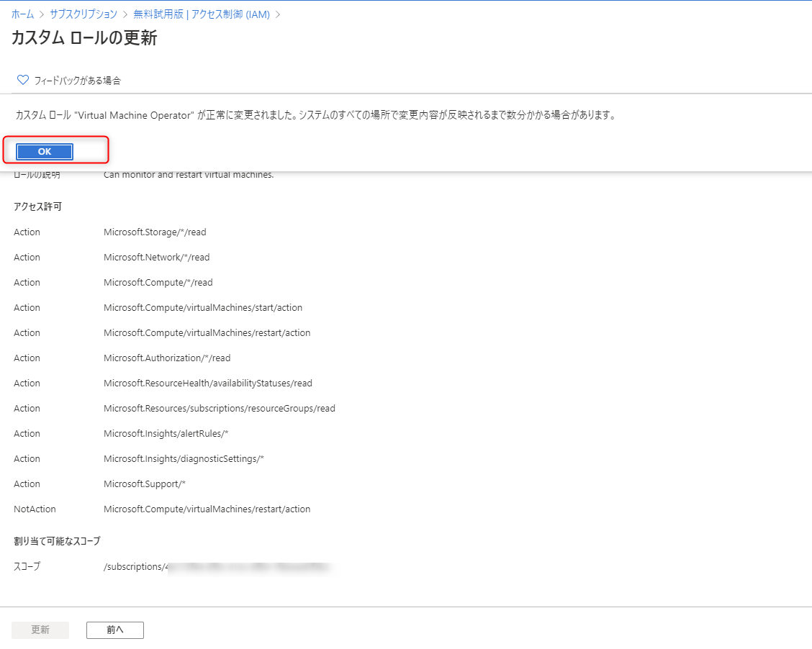
Task: Click the 前へ button
Action: point(115,630)
